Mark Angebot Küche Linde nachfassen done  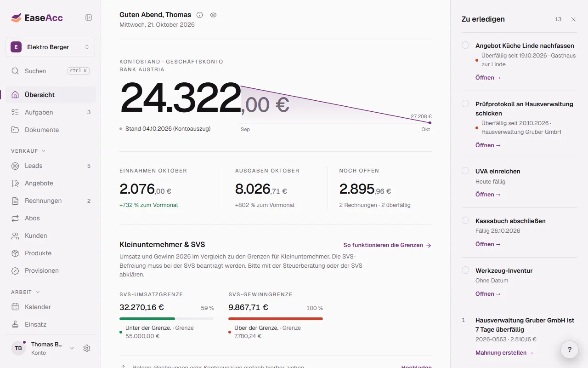(465, 45)
